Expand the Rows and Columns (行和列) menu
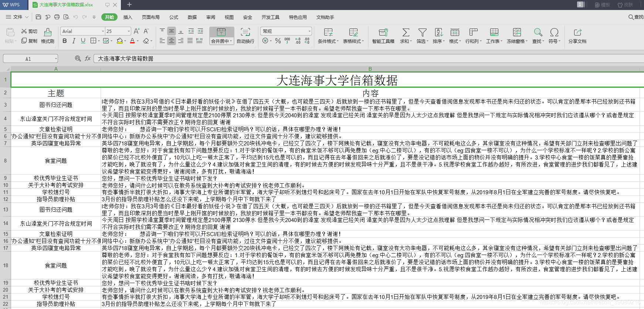This screenshot has height=309, width=644. 474,36
